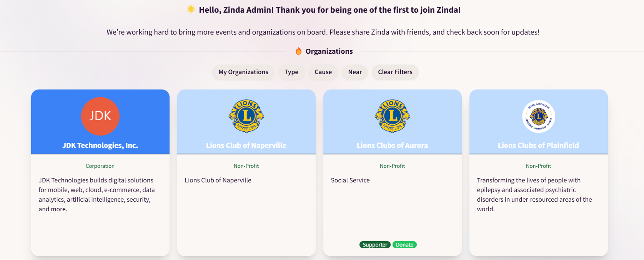
Task: Click the flame icon beside Organizations
Action: (298, 51)
